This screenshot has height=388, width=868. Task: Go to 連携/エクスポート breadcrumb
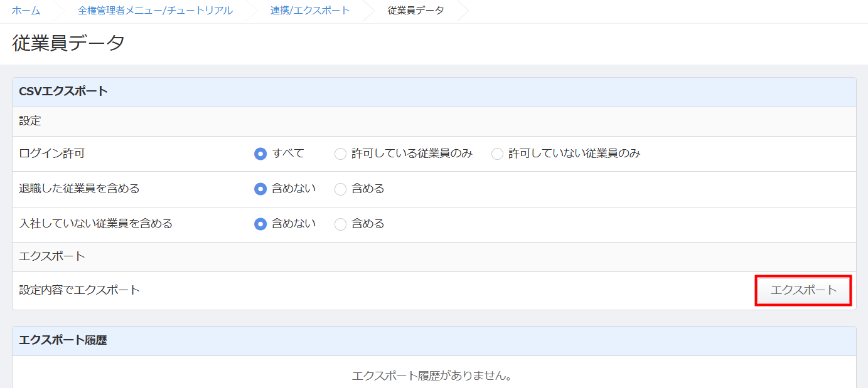point(310,11)
